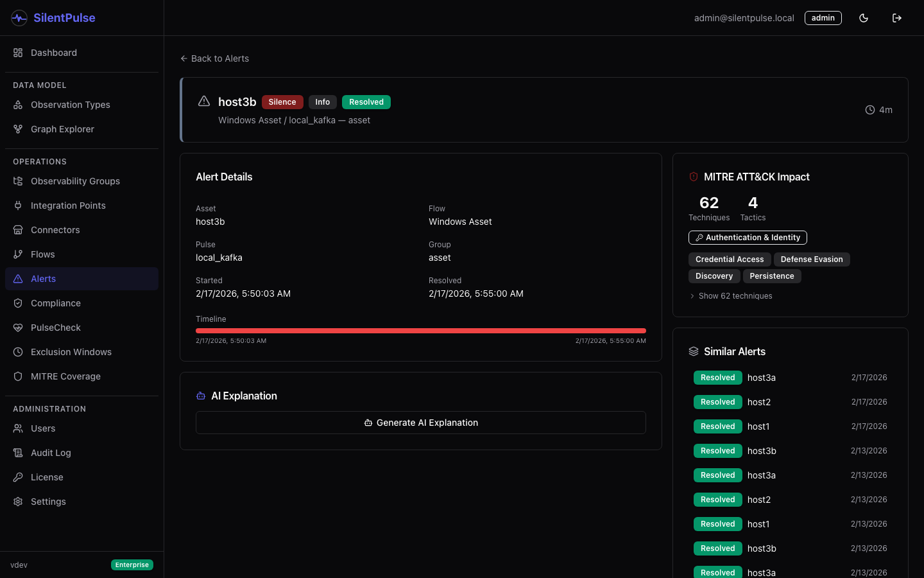This screenshot has width=924, height=578.
Task: Click the Exclusion Windows clock icon
Action: point(18,352)
